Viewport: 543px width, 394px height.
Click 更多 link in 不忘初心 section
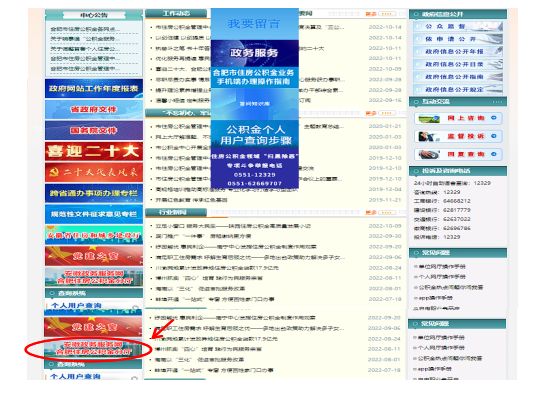[x=371, y=113]
